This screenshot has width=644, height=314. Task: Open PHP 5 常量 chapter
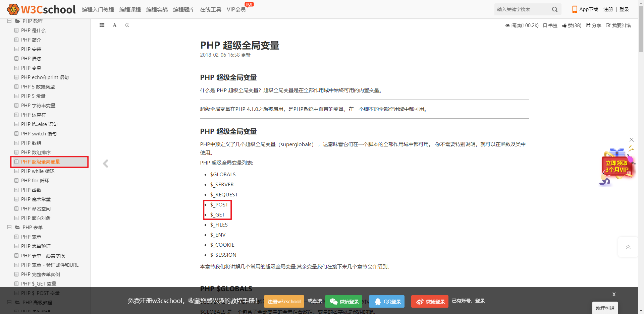pyautogui.click(x=33, y=96)
